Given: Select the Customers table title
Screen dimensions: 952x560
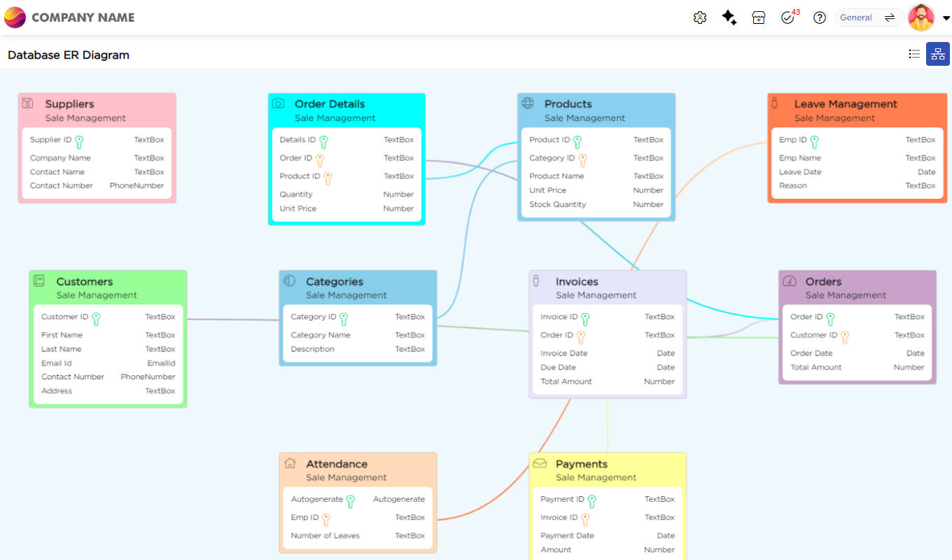Looking at the screenshot, I should pyautogui.click(x=84, y=281).
